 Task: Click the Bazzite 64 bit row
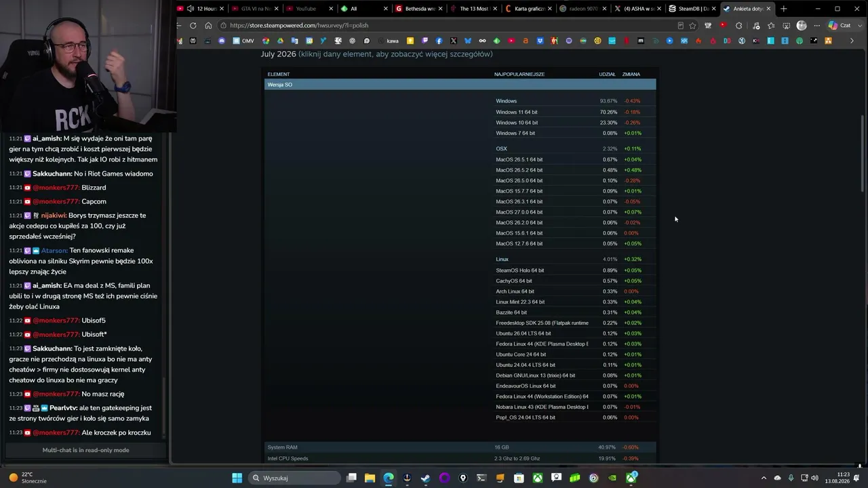(x=575, y=312)
